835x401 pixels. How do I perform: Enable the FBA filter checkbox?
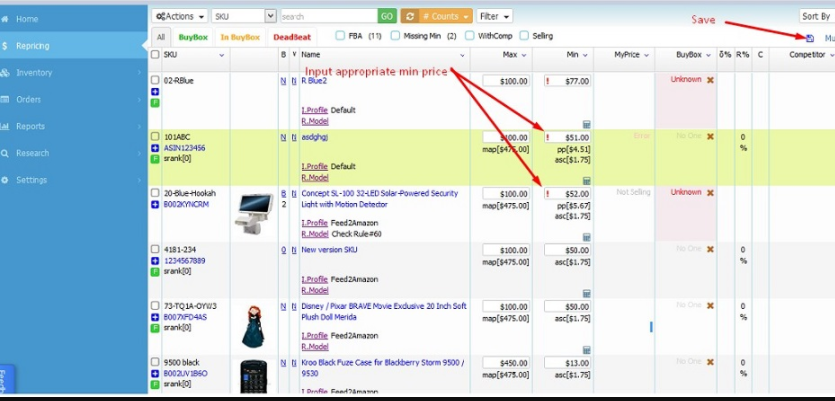point(341,36)
